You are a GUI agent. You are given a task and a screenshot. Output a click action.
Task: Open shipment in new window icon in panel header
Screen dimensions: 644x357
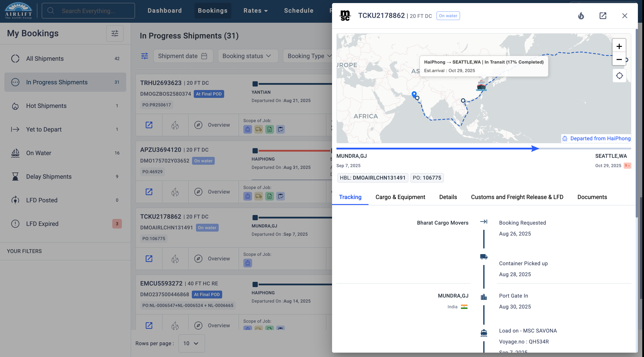(x=602, y=16)
